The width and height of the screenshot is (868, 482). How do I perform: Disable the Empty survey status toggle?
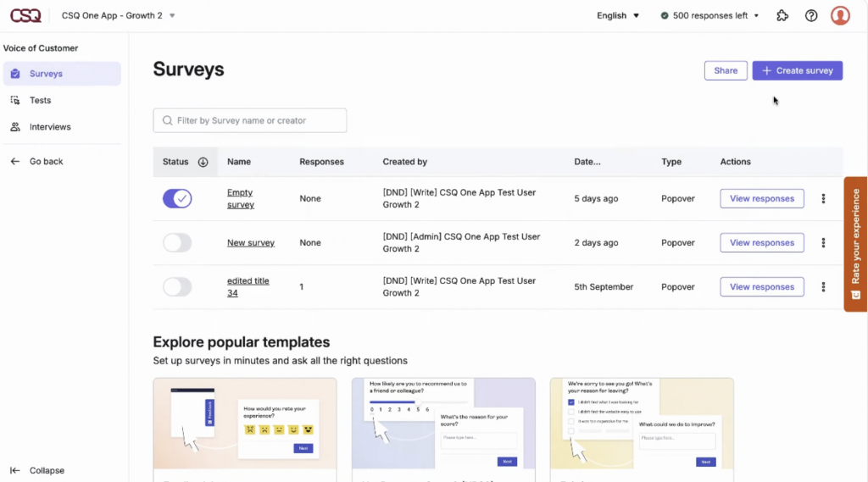point(177,199)
